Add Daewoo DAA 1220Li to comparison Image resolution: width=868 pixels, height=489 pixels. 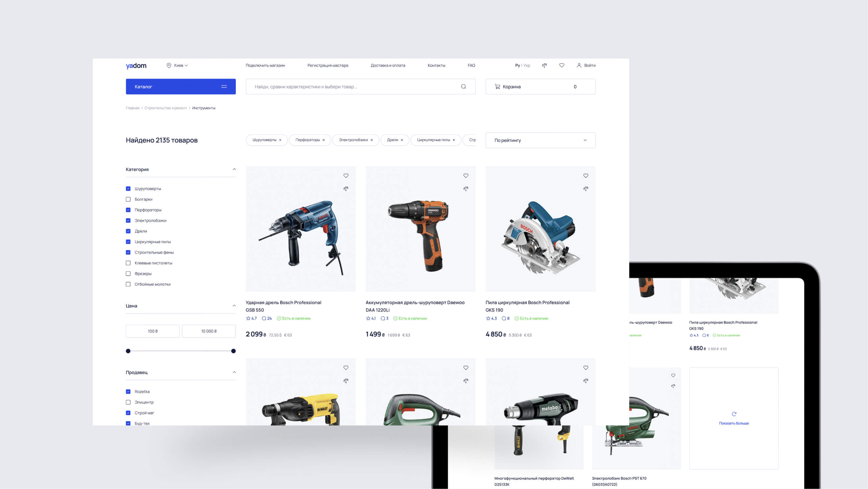coord(466,188)
